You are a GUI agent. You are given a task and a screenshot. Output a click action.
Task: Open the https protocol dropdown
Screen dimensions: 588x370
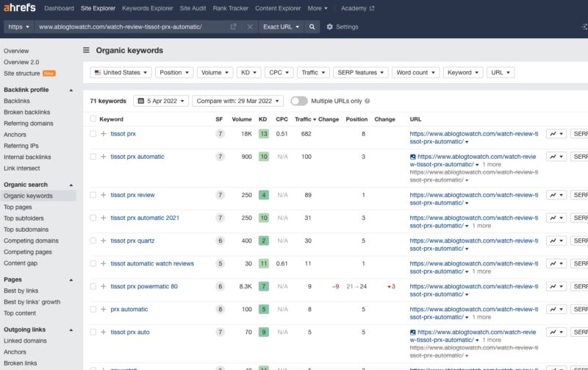(x=19, y=26)
